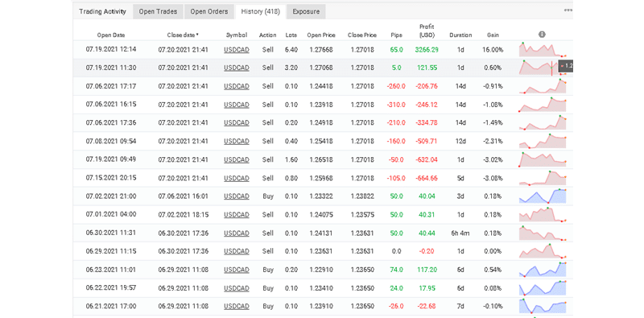This screenshot has height=318, width=644.
Task: Click mini chart for -0.10% gain row
Action: (x=543, y=306)
